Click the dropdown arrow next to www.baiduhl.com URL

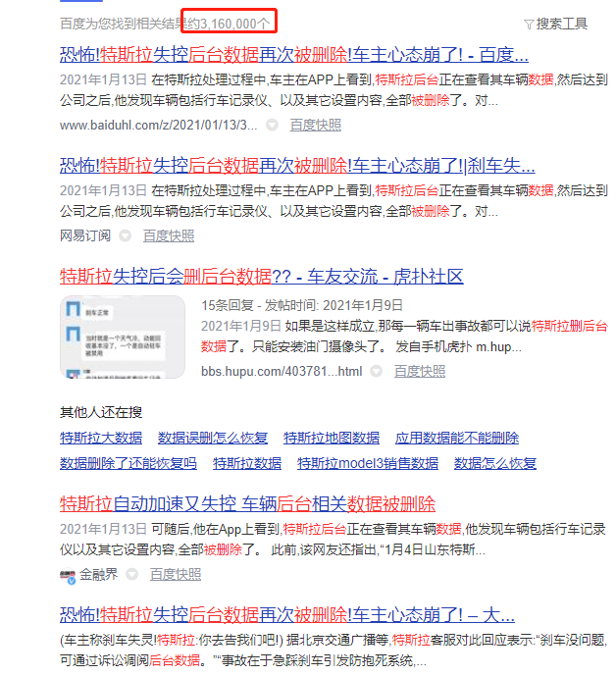tap(272, 125)
